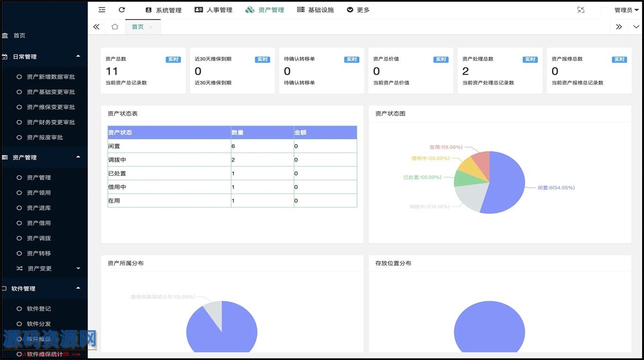This screenshot has width=644, height=360.
Task: Collapse the 软件管理 sidebar section
Action: click(x=78, y=288)
